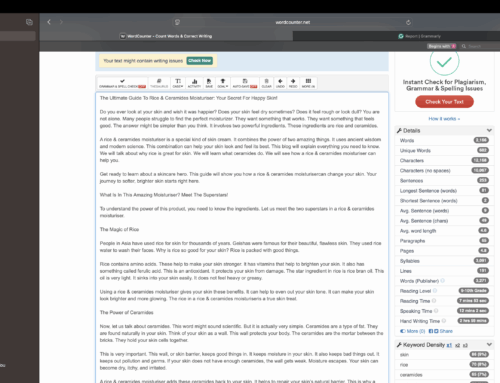Viewport: 500px width, 383px height.
Task: Click info icon next to Words (Publisher)
Action: click(443, 281)
